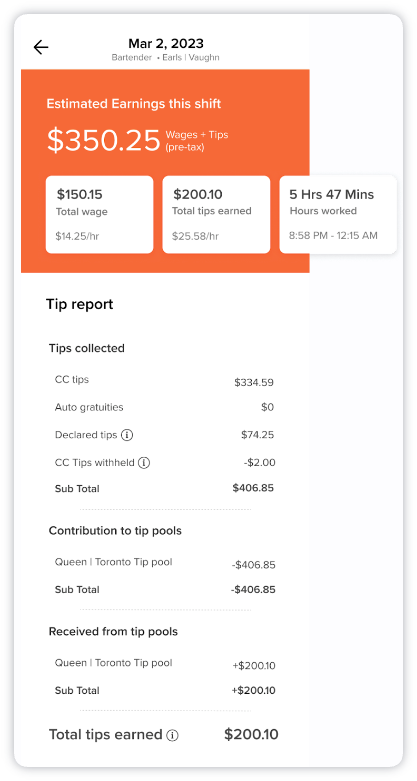Open the Total wage card
Screen dimensions: 417x781
click(100, 215)
